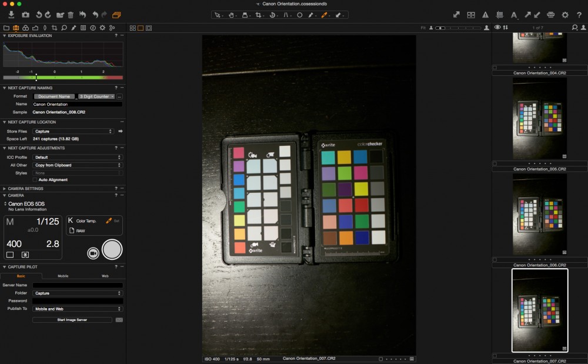
Task: Open the Metadata info circle tool tab
Action: 93,28
